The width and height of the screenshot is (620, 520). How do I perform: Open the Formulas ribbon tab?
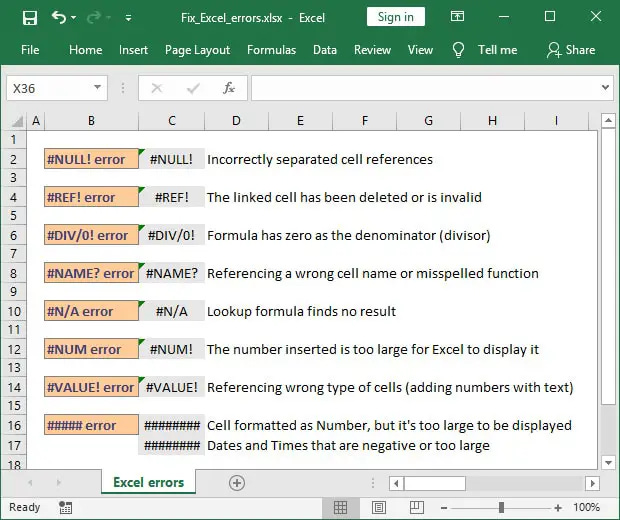(271, 50)
